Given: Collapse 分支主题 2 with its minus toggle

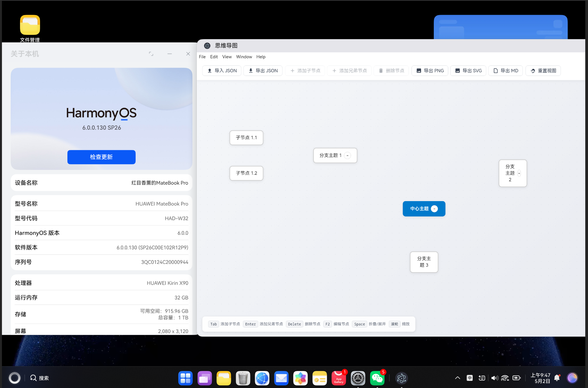Looking at the screenshot, I should 519,173.
